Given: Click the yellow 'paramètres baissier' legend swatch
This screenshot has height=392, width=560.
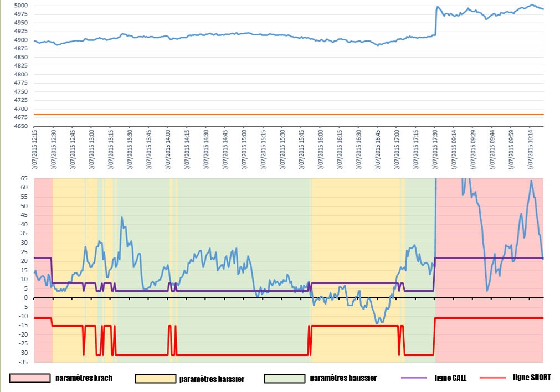Looking at the screenshot, I should coord(156,379).
